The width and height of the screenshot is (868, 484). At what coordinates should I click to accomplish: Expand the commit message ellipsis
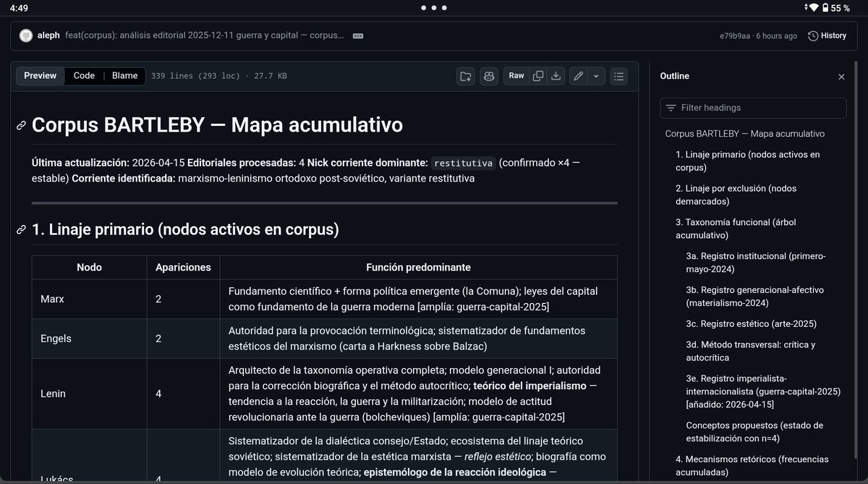point(358,35)
